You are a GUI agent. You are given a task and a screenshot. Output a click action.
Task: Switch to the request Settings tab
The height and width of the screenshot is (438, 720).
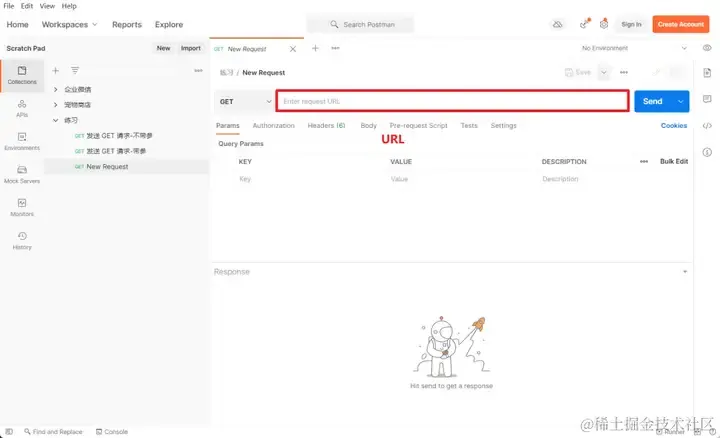(503, 125)
